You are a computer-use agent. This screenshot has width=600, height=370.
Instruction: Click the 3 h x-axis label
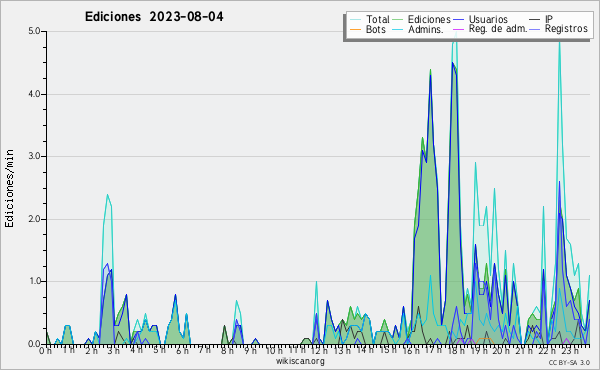tap(113, 351)
